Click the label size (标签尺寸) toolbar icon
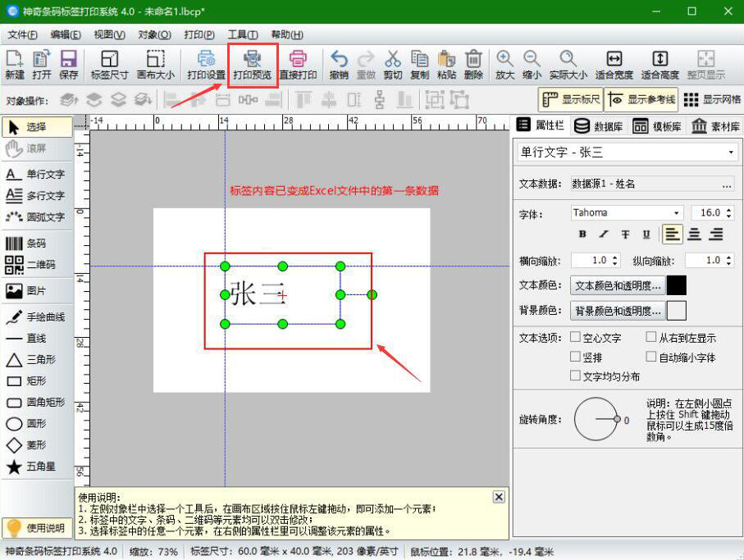 (110, 64)
